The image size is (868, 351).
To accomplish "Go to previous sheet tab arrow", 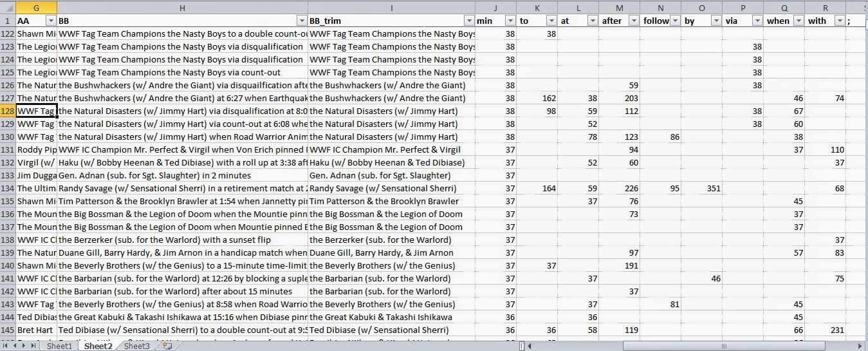I will coord(15,346).
